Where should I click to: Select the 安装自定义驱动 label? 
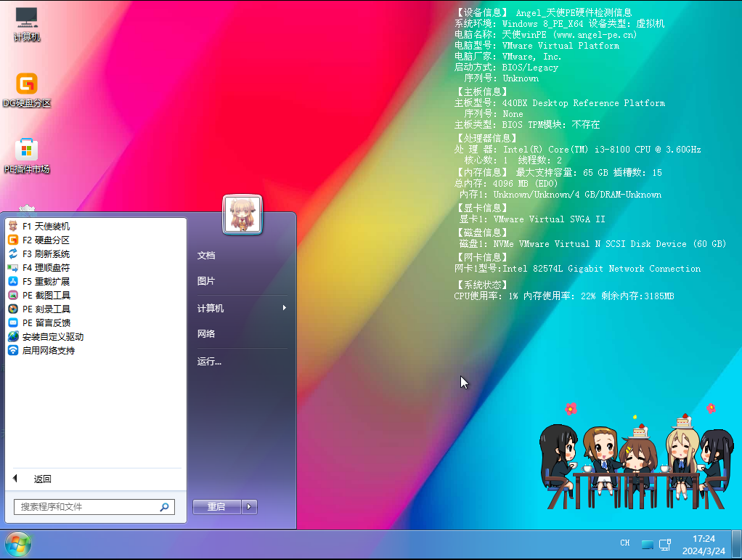click(53, 336)
